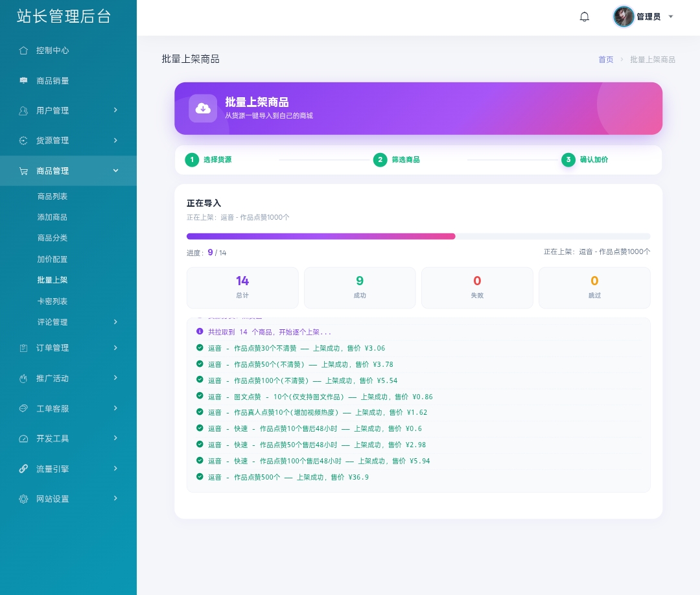Go to 卡密列表 submenu

(x=52, y=301)
